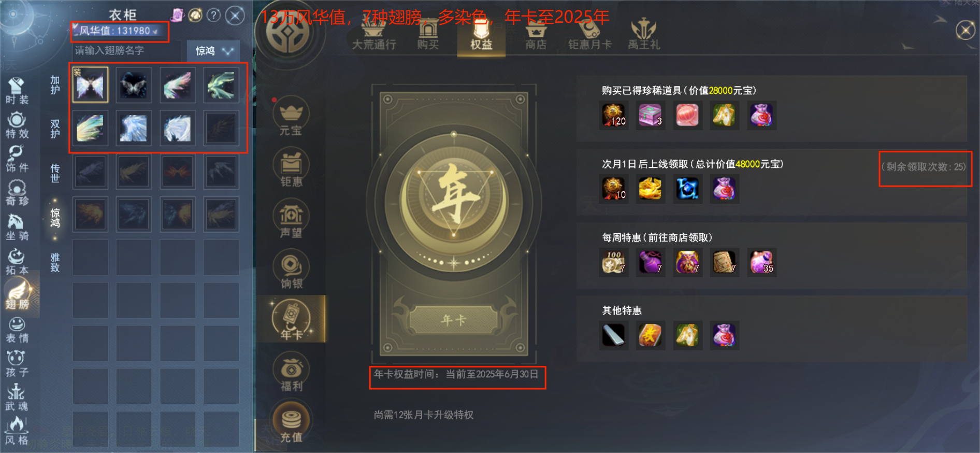The height and width of the screenshot is (453, 980).
Task: Select the 传世 quality filter
Action: tap(55, 173)
